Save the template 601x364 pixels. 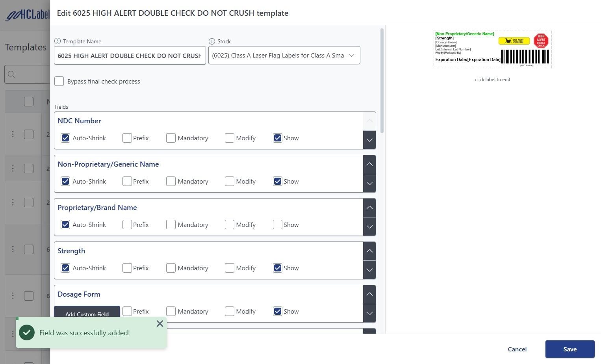pos(569,349)
